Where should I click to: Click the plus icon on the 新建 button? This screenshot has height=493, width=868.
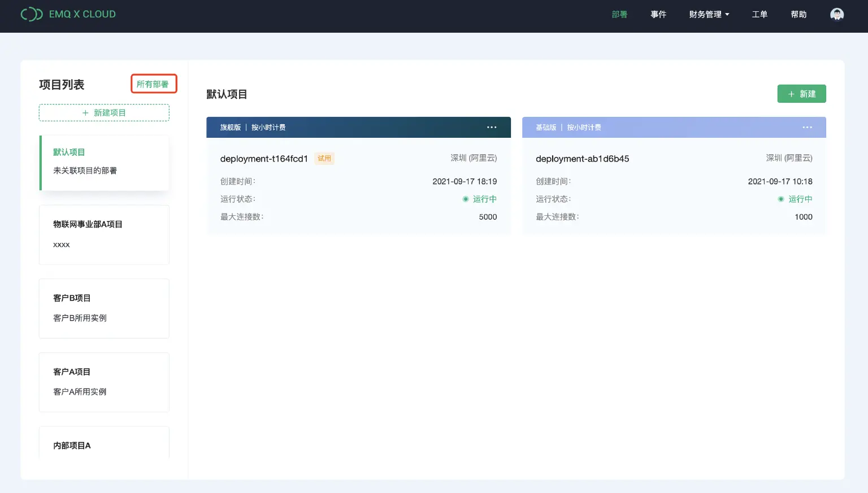791,94
